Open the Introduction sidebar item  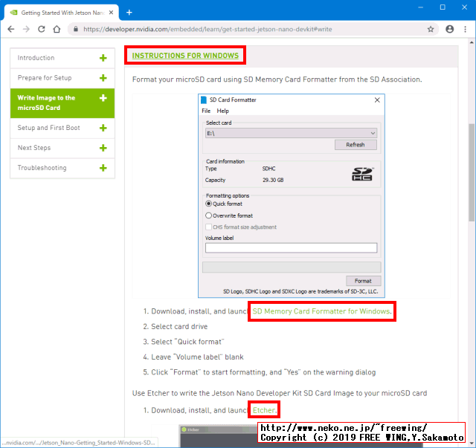click(x=62, y=58)
